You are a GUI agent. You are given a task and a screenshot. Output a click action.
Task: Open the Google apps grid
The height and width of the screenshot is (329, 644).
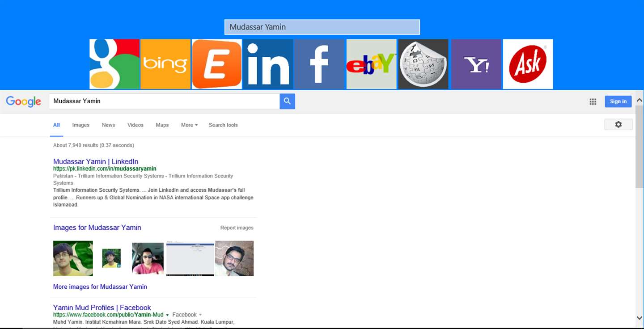click(x=593, y=101)
